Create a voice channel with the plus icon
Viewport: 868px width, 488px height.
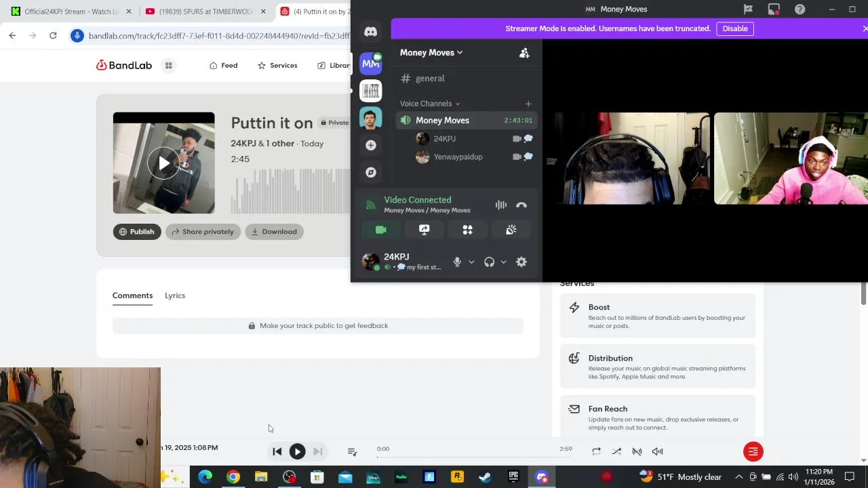[x=528, y=104]
